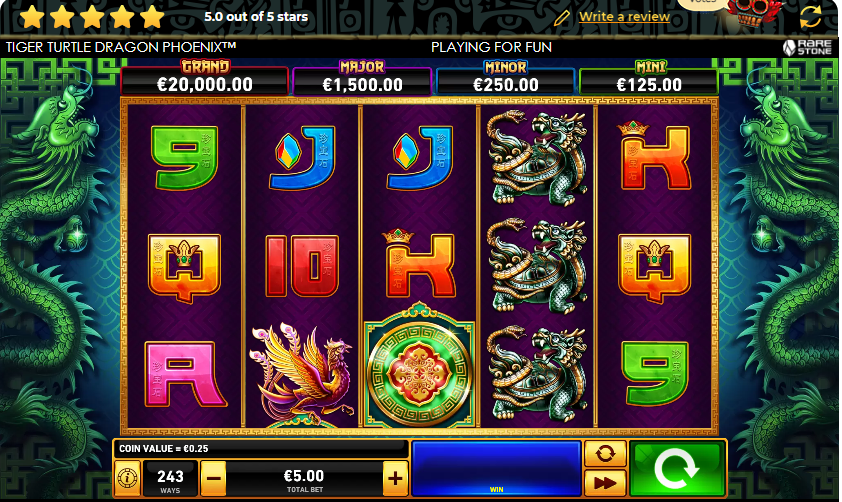Open the info paytable icon

pyautogui.click(x=128, y=477)
